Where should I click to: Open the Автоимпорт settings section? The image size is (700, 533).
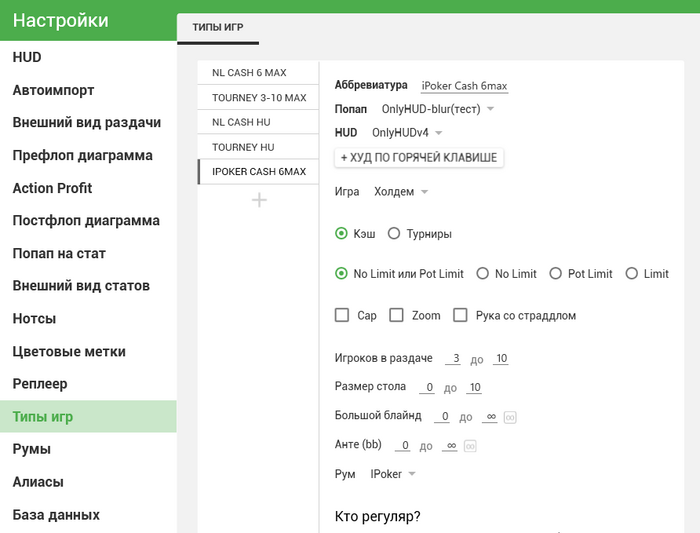click(x=88, y=90)
